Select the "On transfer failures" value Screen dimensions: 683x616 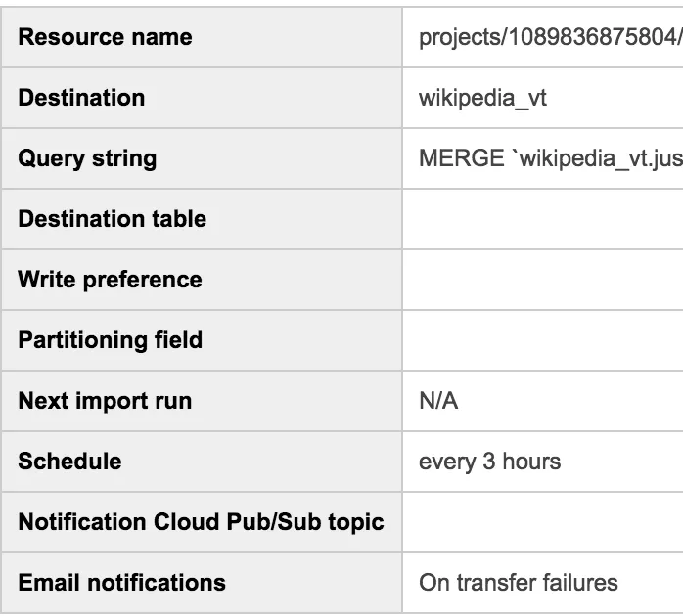click(x=519, y=583)
